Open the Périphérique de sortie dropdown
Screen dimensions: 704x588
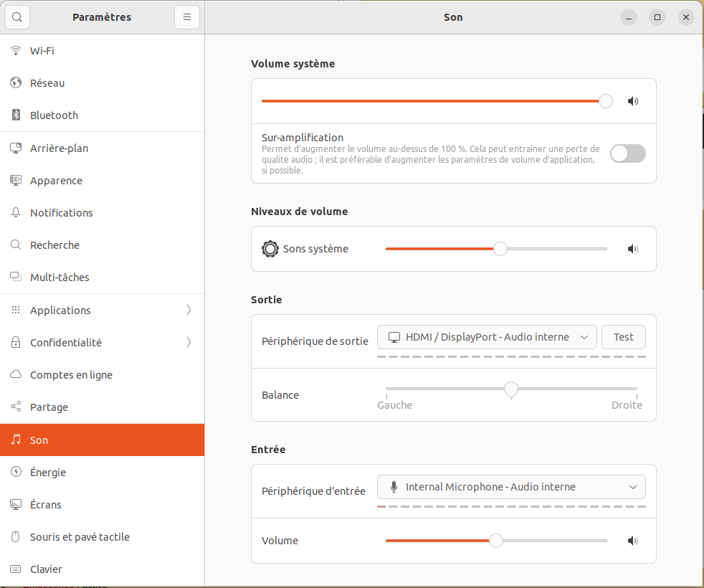point(487,337)
